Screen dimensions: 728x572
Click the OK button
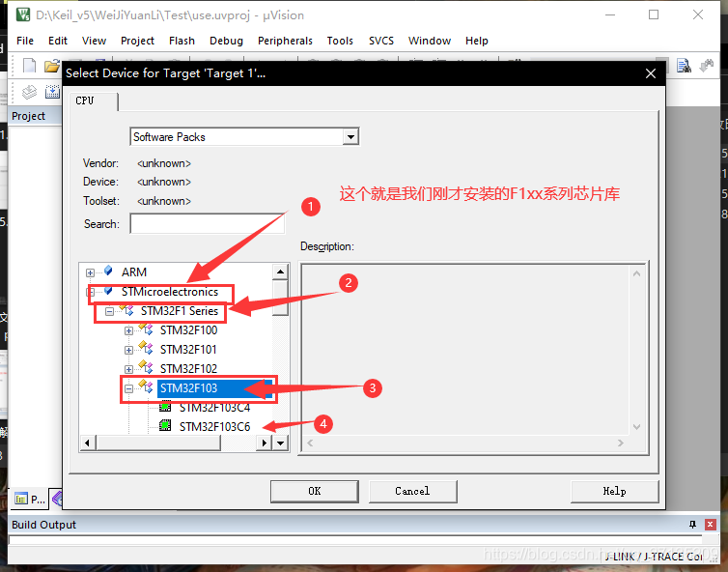(315, 491)
